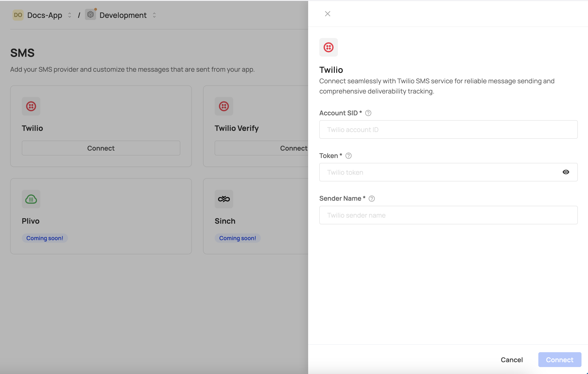Select the Twilio sender name input
588x374 pixels.
(x=448, y=215)
